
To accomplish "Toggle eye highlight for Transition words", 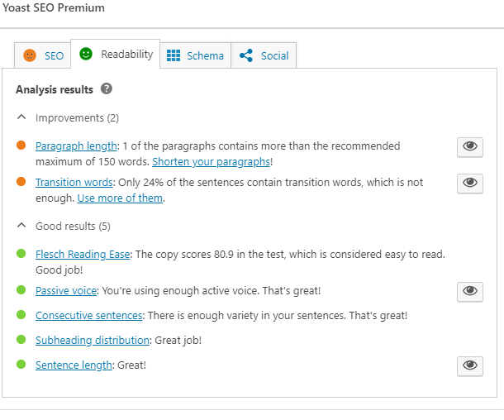I will (469, 184).
